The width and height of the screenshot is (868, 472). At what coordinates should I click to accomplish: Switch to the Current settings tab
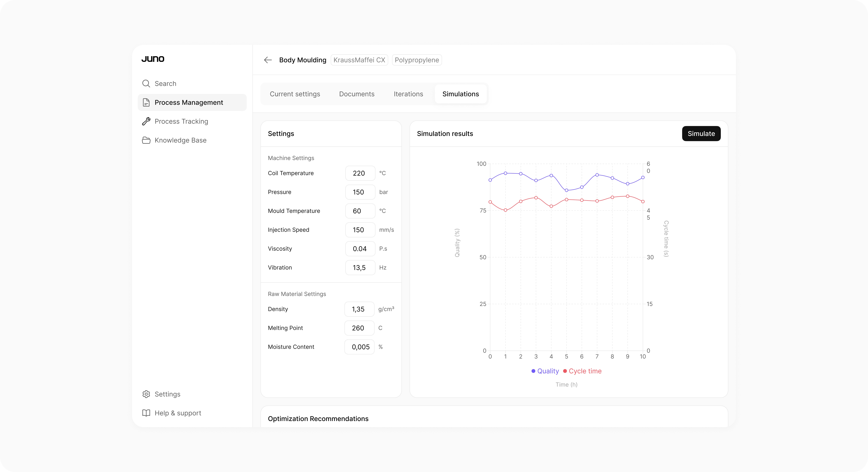coord(295,94)
